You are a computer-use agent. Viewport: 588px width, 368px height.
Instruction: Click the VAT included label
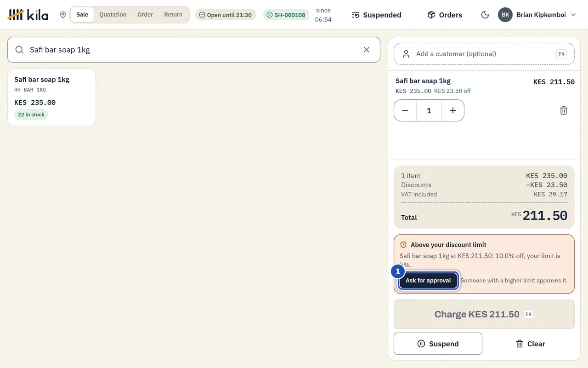pos(419,194)
